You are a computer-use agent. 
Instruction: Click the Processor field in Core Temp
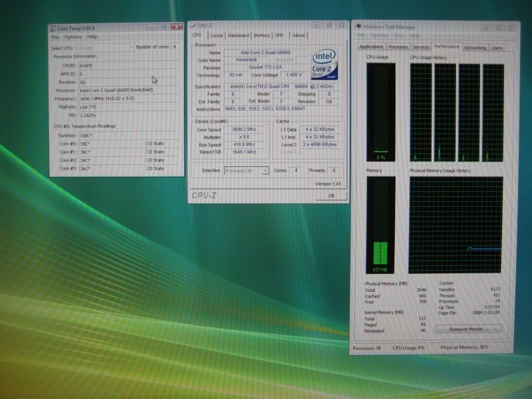[x=128, y=90]
